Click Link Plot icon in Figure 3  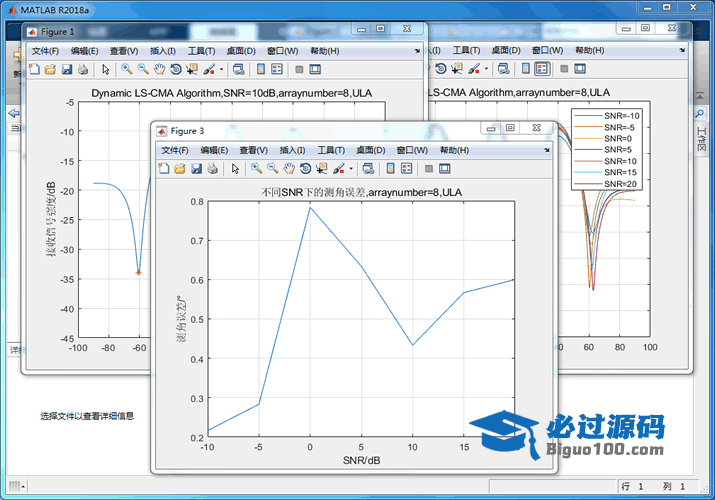coord(368,169)
